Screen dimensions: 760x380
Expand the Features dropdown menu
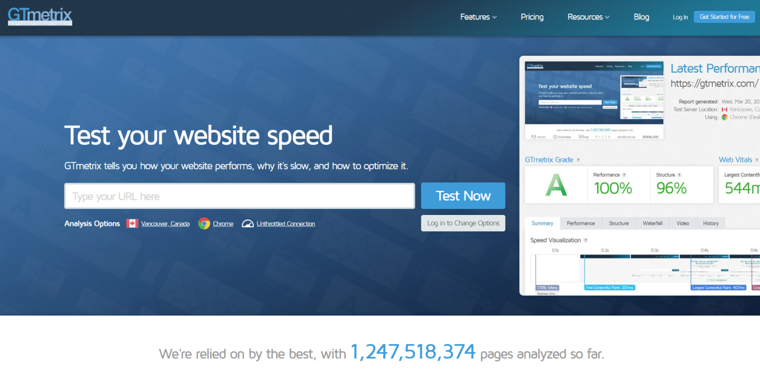pyautogui.click(x=478, y=17)
